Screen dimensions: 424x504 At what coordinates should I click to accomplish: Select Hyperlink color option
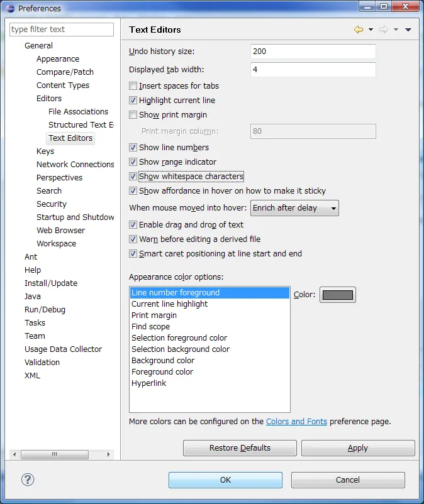coord(209,383)
